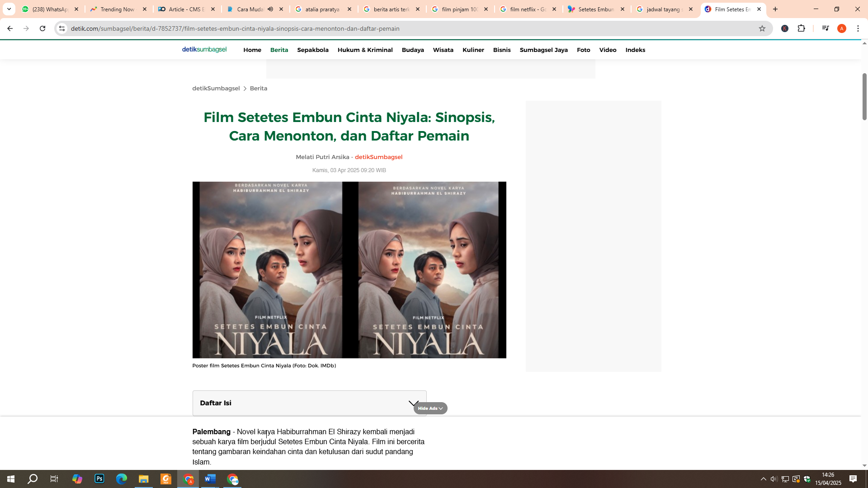868x488 pixels.
Task: Open Hukum & Kriminal section
Action: click(365, 50)
